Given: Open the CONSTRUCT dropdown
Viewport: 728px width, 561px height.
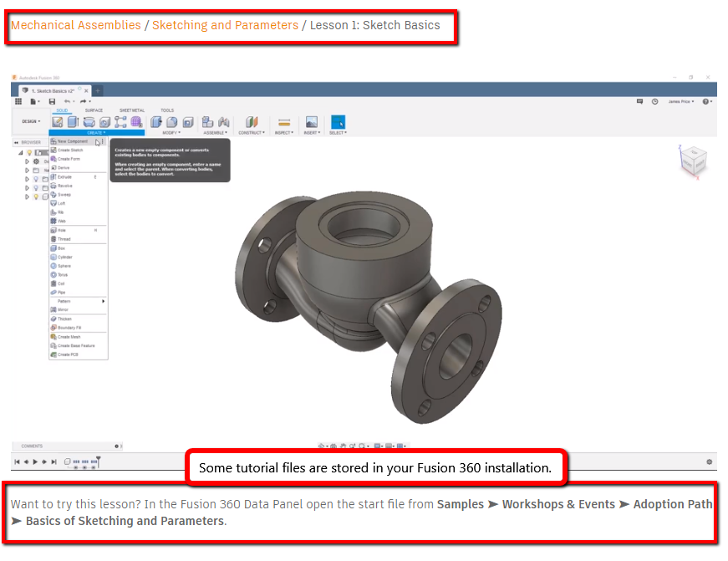Looking at the screenshot, I should click(x=252, y=133).
